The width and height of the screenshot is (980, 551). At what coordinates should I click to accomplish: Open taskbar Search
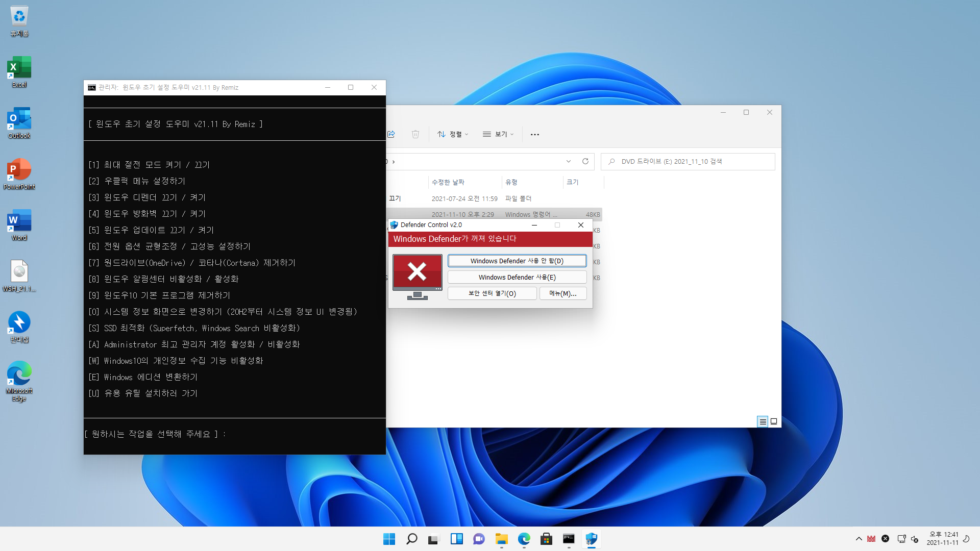[411, 539]
